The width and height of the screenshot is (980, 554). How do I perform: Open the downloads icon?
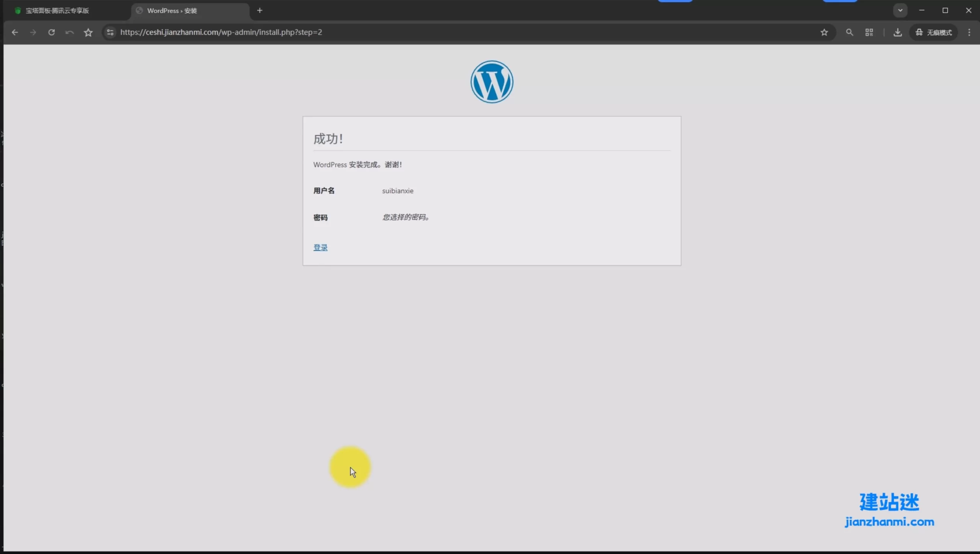(x=897, y=33)
